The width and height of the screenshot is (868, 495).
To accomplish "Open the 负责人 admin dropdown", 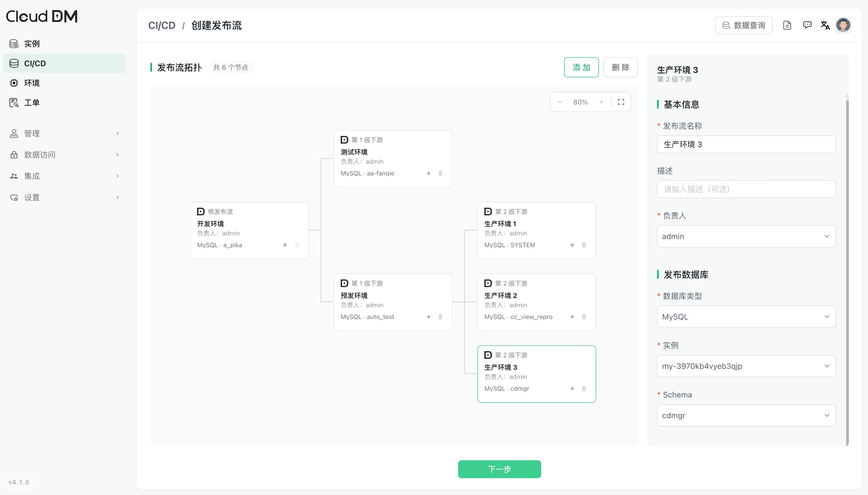I will (746, 236).
